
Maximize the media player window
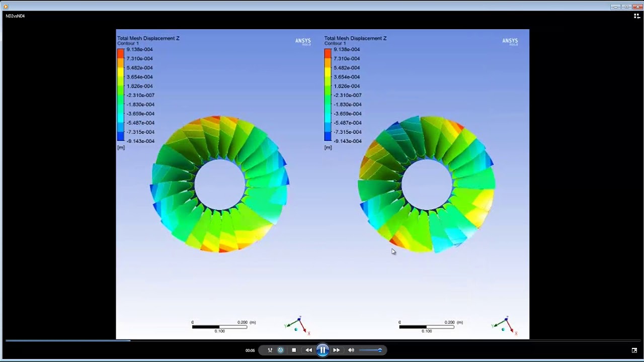pos(626,7)
